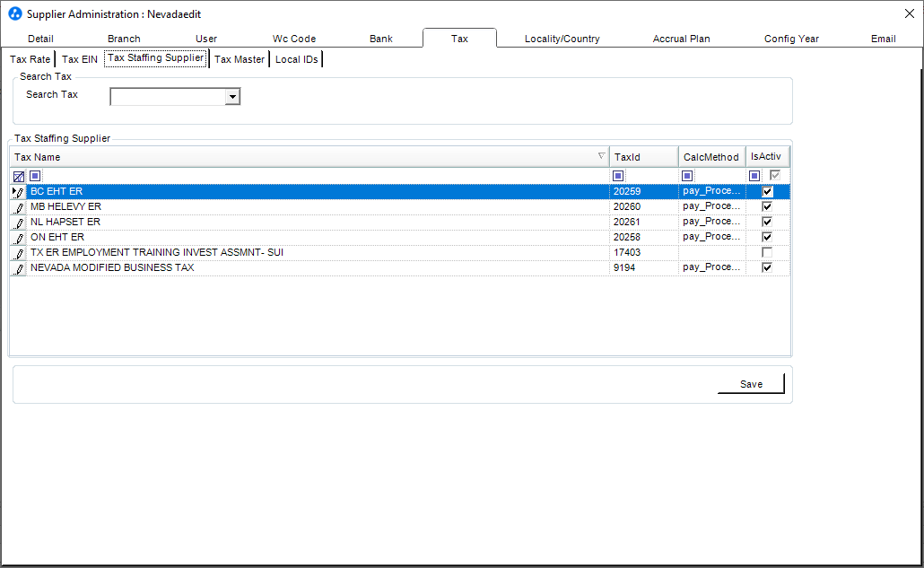This screenshot has width=924, height=568.
Task: Switch to the Bank tab
Action: (381, 39)
